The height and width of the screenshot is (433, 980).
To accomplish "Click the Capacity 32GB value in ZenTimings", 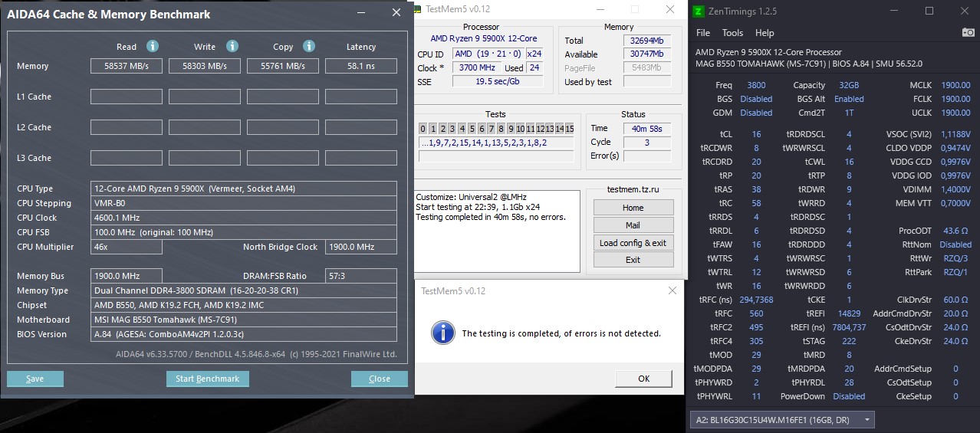I will [848, 85].
